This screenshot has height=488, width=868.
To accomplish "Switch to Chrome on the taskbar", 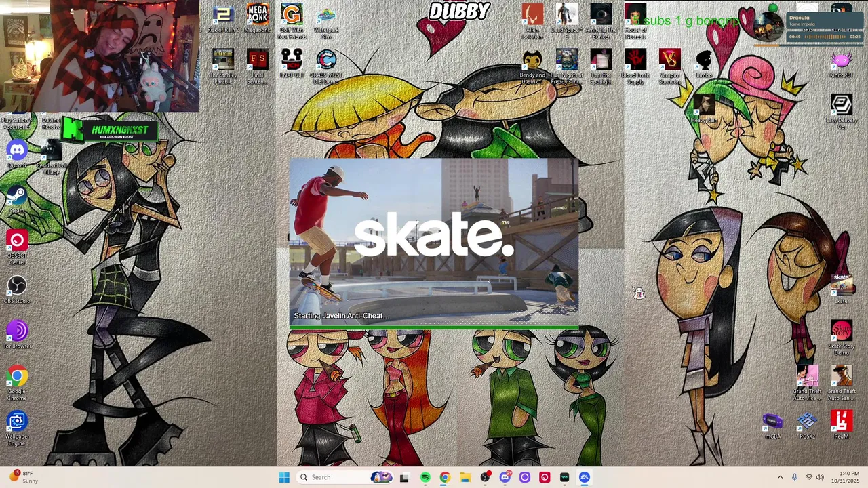I will (x=445, y=477).
